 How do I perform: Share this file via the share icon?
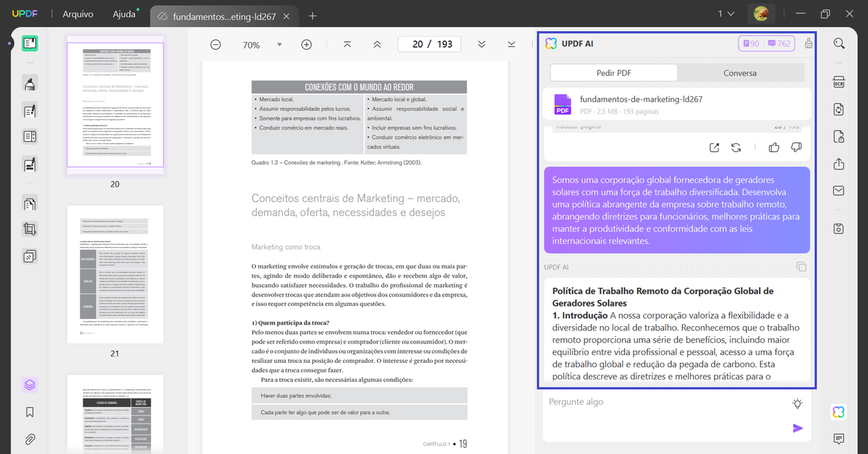(x=839, y=164)
